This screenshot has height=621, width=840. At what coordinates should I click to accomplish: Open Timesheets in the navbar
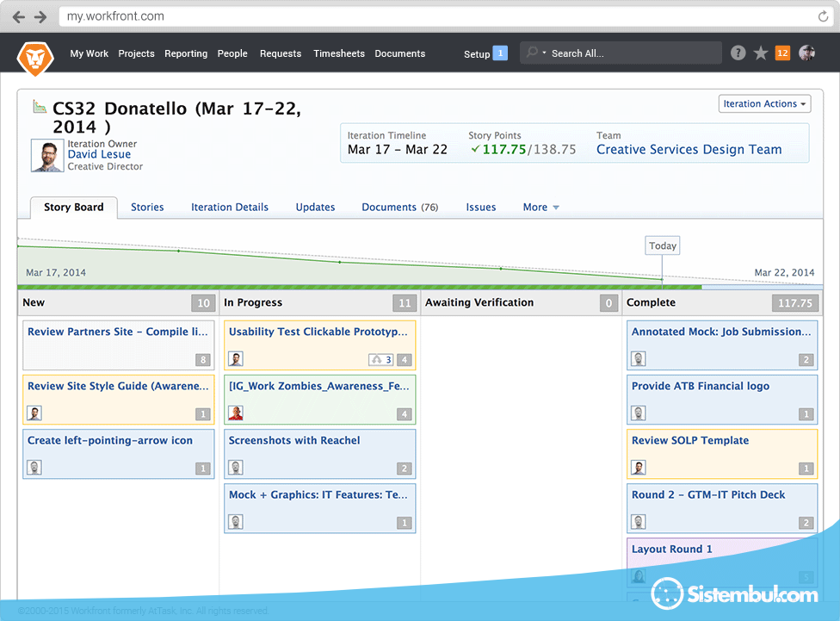[x=339, y=53]
